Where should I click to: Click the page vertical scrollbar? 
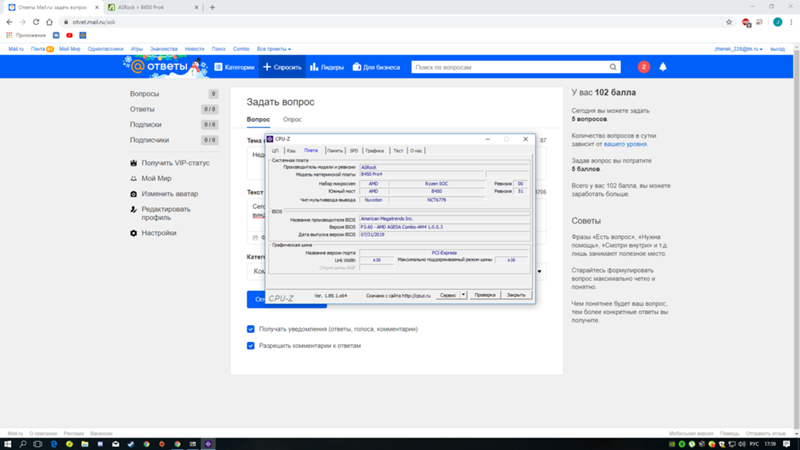point(796,240)
